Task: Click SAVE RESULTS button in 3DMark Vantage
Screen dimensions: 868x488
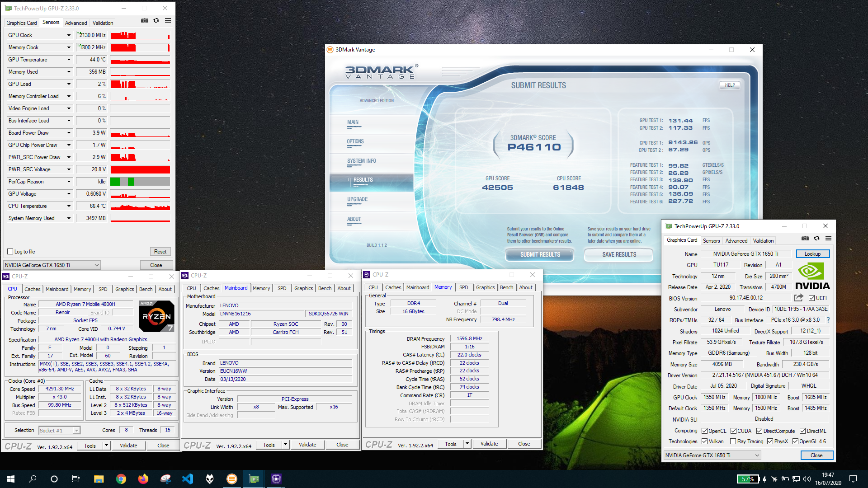Action: click(619, 255)
